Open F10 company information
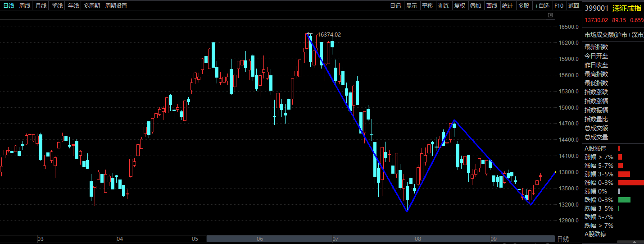The image size is (644, 244). coord(559,5)
